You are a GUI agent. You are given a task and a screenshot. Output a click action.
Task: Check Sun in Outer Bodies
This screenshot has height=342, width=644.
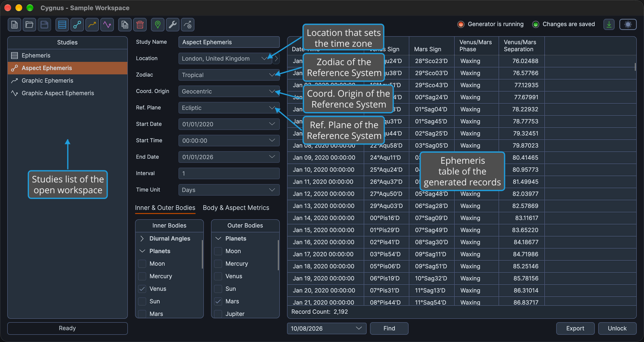click(x=218, y=289)
